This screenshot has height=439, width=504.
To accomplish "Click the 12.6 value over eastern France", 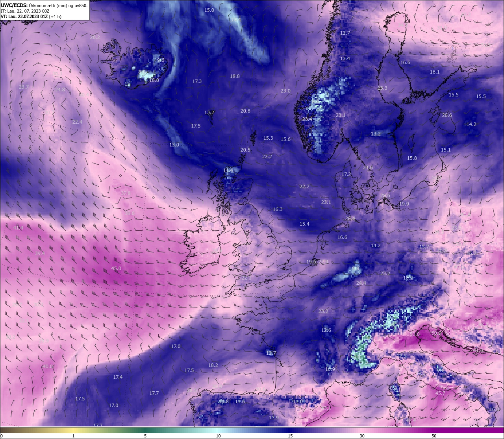I will (326, 330).
